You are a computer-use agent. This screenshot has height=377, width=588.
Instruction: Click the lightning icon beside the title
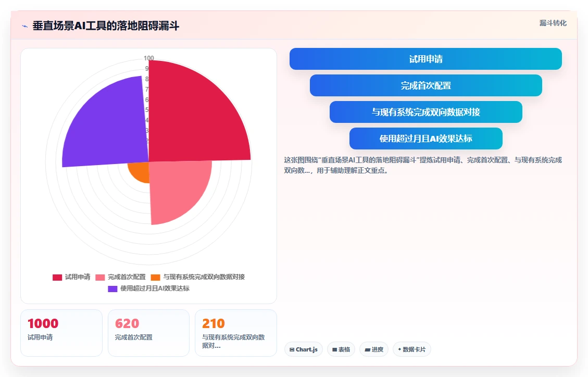[x=25, y=26]
